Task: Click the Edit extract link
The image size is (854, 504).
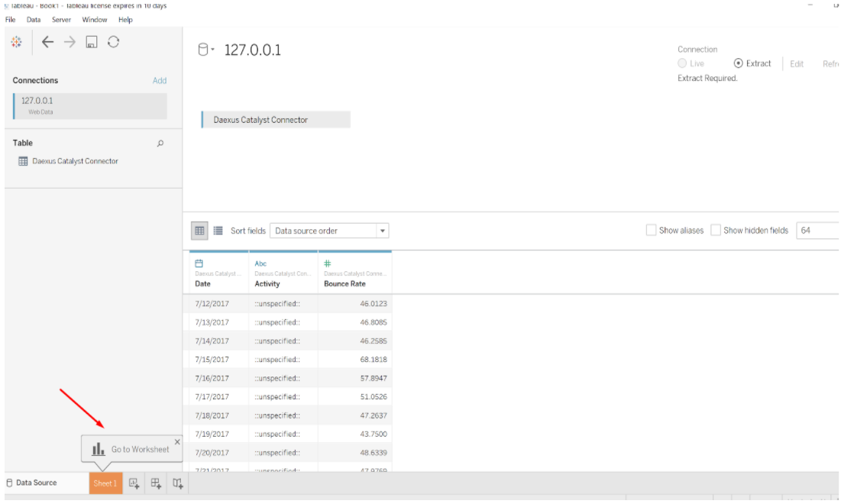Action: [796, 63]
